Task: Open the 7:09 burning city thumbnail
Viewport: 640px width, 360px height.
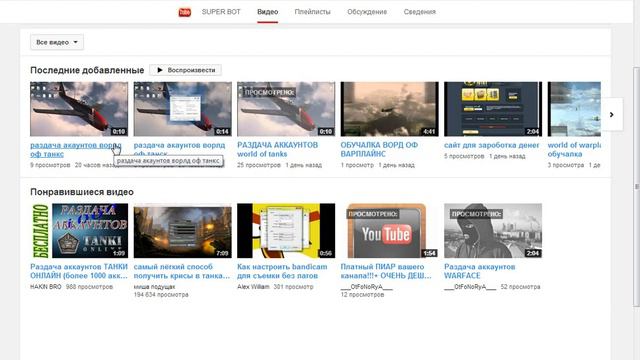Action: pos(182,231)
